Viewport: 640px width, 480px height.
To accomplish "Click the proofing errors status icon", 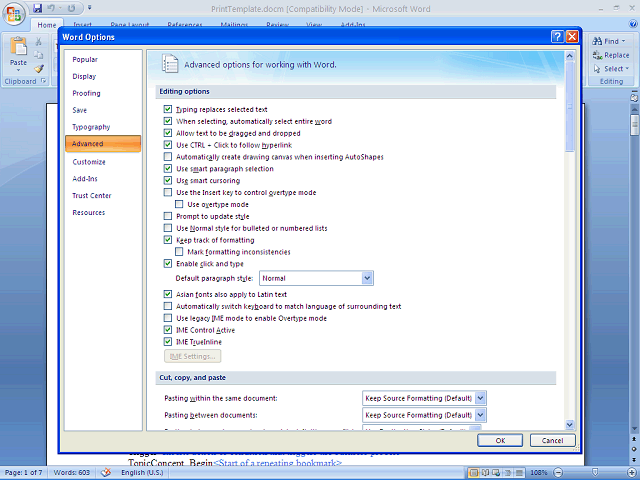I will pos(106,472).
